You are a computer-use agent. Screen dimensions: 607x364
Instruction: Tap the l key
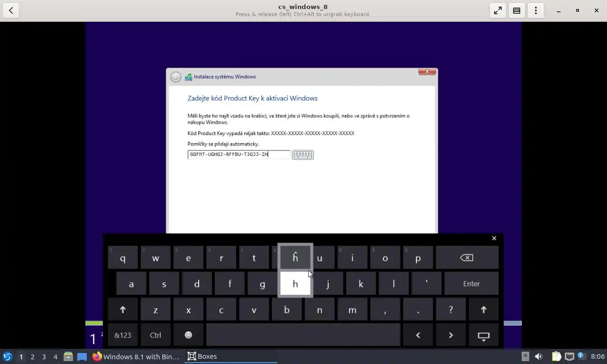(394, 284)
